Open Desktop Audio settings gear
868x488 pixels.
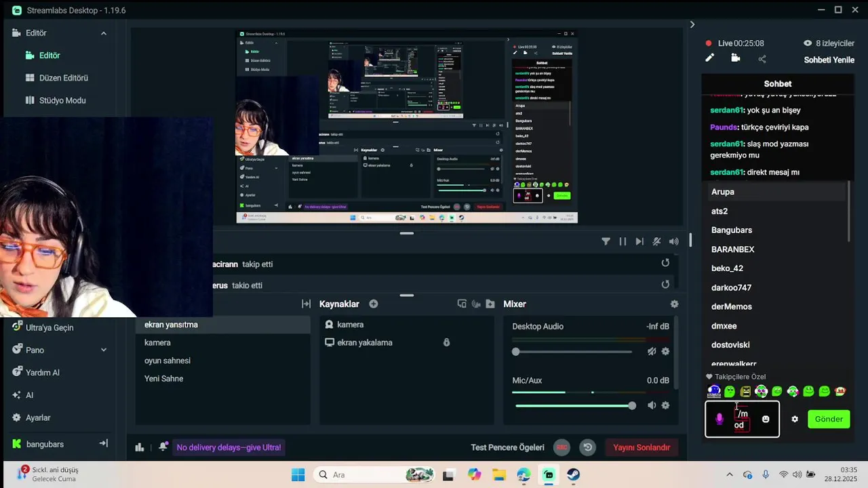[x=665, y=351]
